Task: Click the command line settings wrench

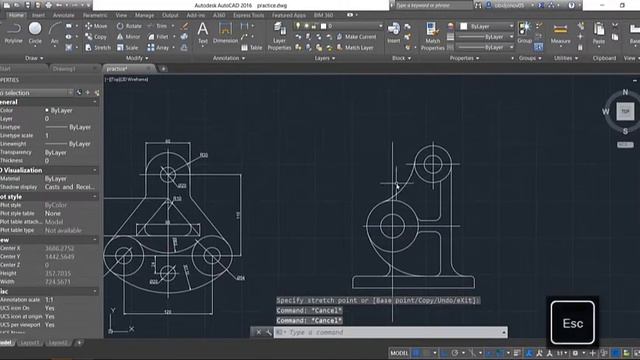Action: 268,332
